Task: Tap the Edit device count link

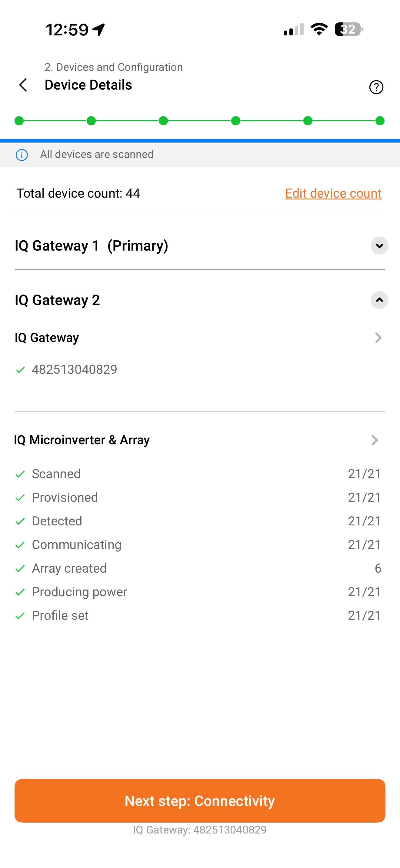Action: (333, 193)
